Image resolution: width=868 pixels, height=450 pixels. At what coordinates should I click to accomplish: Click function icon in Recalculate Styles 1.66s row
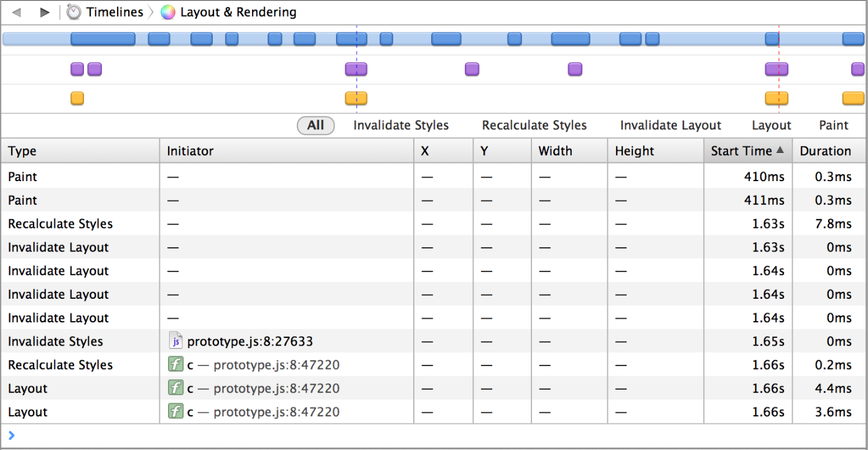175,365
